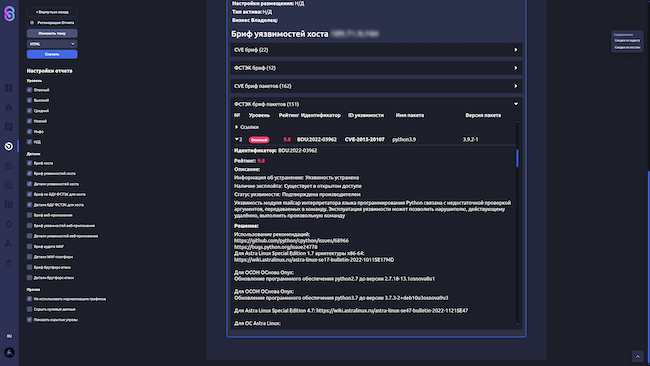Click the red Опасный severity badge
650x366 pixels.
pos(259,140)
